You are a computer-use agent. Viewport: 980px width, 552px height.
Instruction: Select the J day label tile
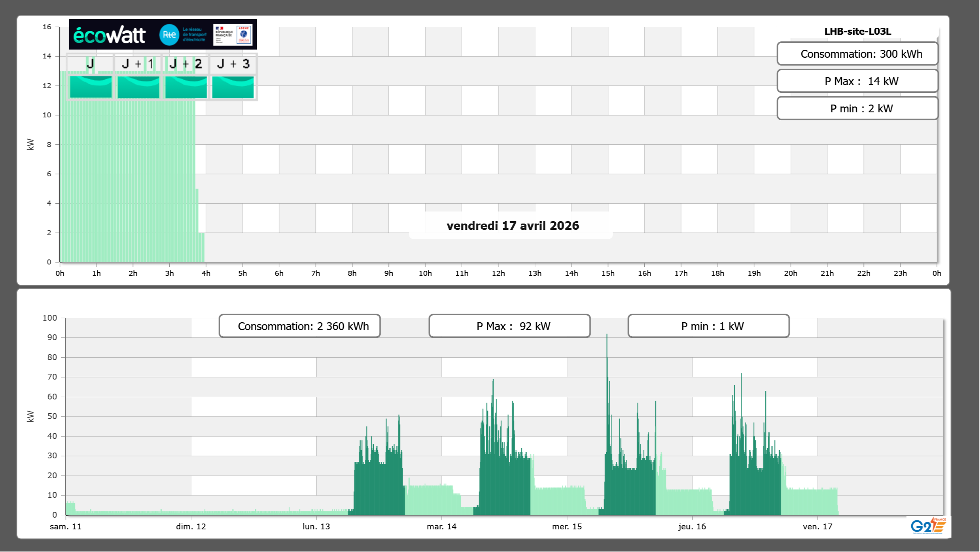pos(90,64)
